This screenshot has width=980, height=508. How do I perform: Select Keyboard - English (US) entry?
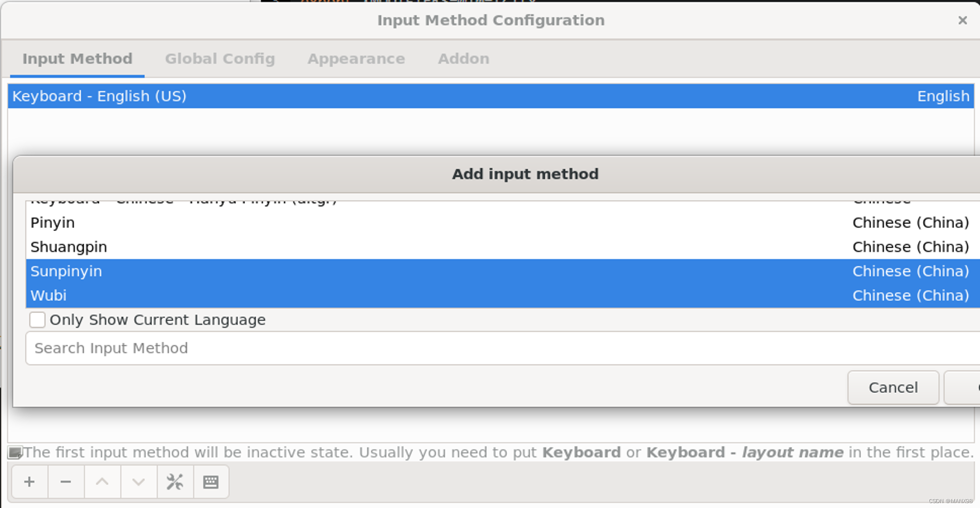click(x=99, y=96)
